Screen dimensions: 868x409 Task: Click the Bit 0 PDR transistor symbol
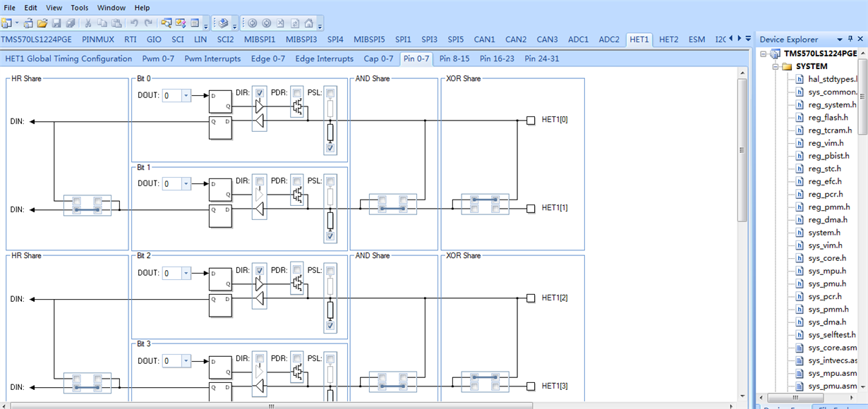tap(297, 107)
